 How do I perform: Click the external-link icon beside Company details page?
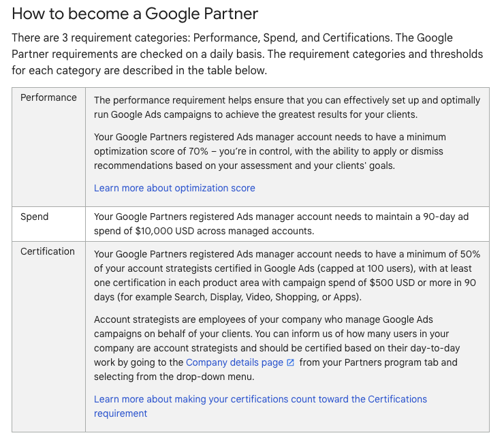point(290,362)
